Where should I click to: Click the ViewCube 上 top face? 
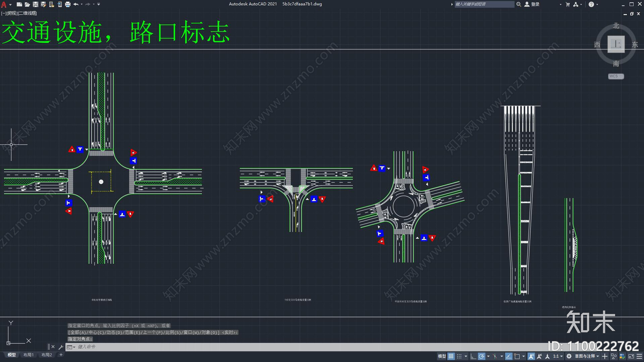(x=616, y=44)
